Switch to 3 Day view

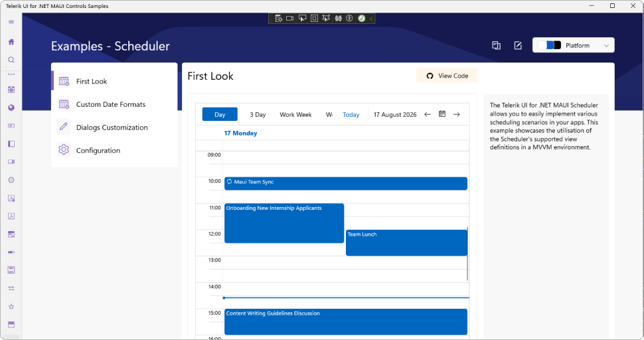tap(258, 115)
